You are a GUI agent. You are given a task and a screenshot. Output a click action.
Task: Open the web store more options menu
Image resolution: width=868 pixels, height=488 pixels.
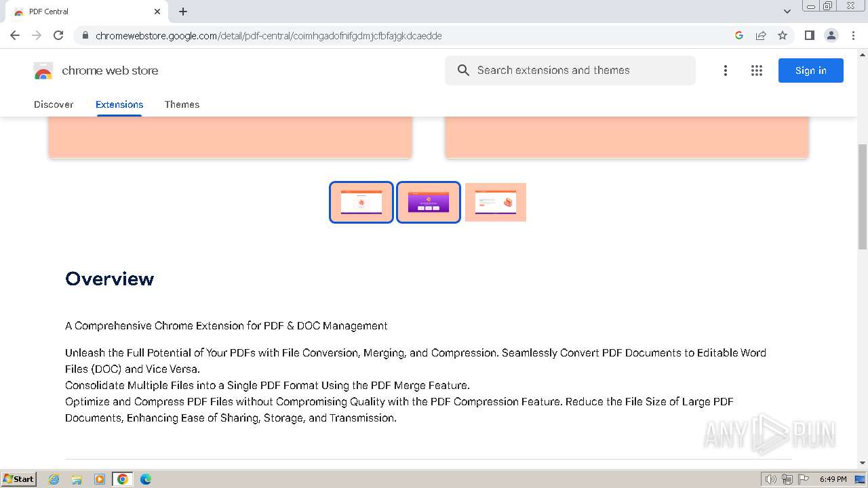pyautogui.click(x=726, y=70)
